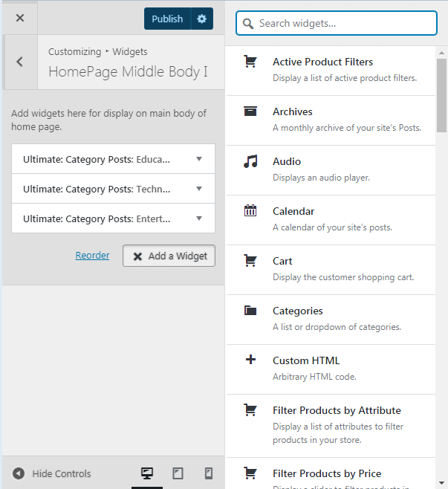Expand the Category Posts: Techn... widget
Image resolution: width=448 pixels, height=489 pixels.
tap(199, 189)
